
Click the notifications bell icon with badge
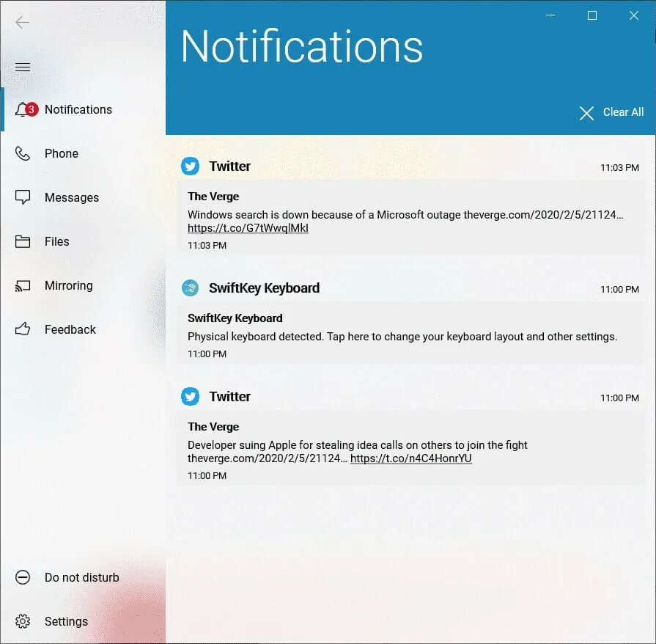coord(26,109)
